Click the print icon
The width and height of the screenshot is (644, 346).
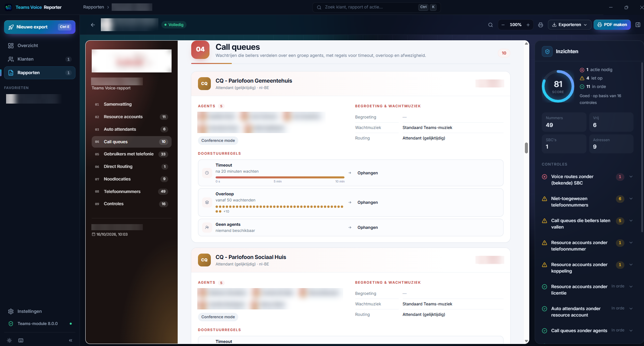(540, 25)
